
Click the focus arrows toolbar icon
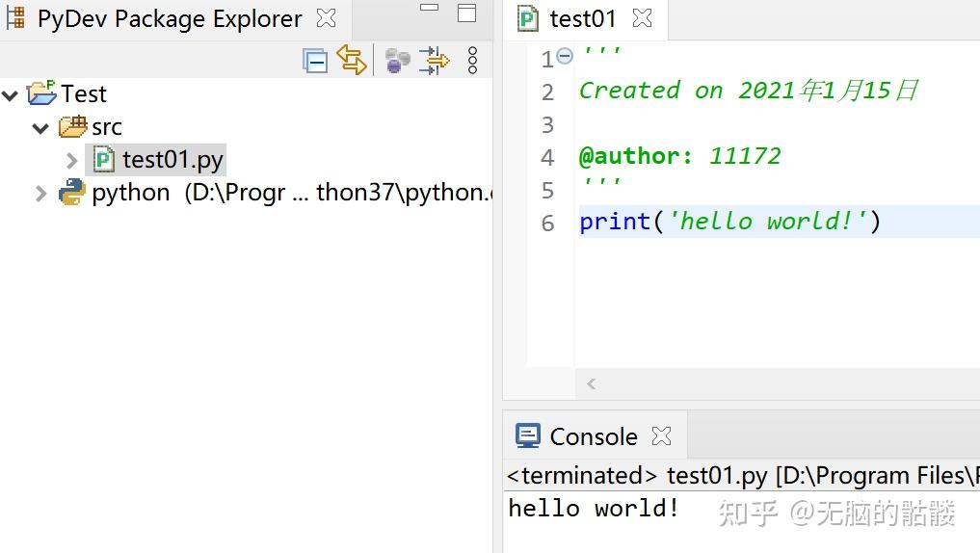point(434,61)
